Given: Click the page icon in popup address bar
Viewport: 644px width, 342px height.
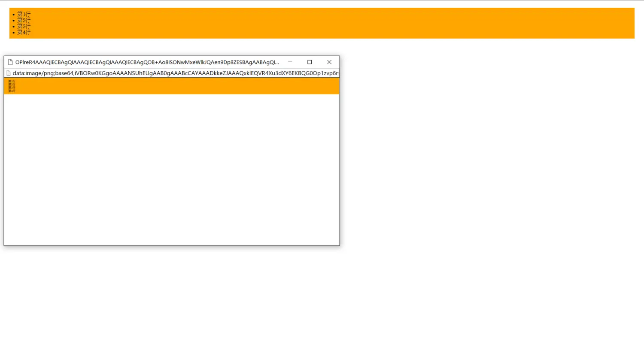Looking at the screenshot, I should (x=8, y=73).
